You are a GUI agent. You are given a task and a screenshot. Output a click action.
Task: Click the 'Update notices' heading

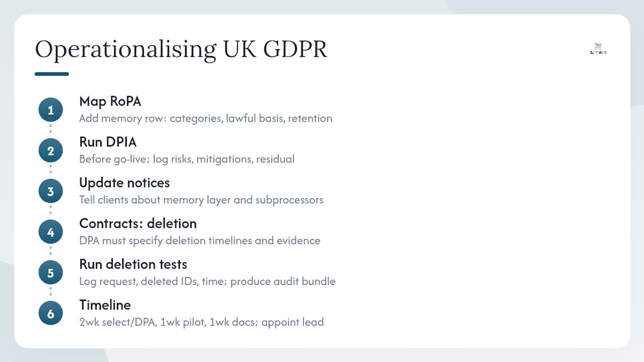125,183
